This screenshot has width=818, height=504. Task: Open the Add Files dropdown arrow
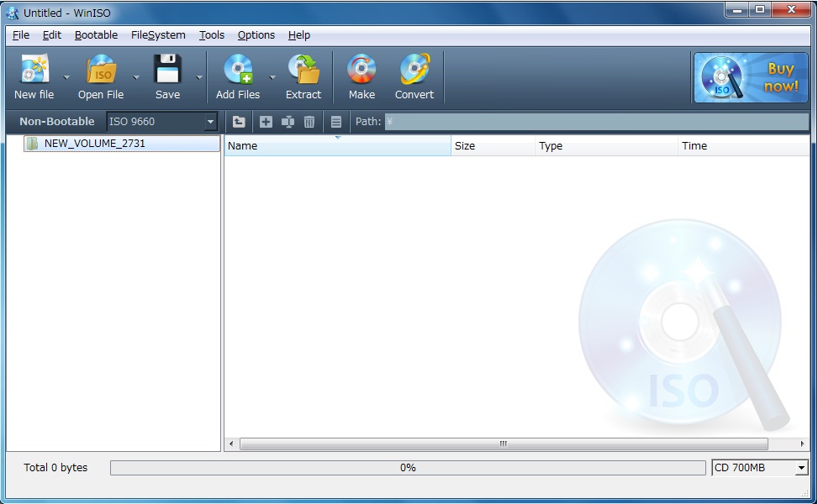(x=272, y=77)
